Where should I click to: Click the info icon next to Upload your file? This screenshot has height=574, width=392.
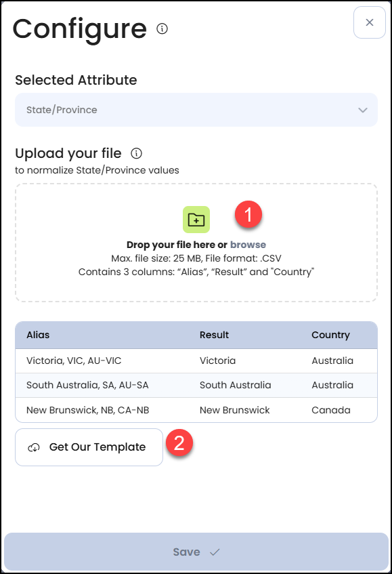tap(135, 153)
